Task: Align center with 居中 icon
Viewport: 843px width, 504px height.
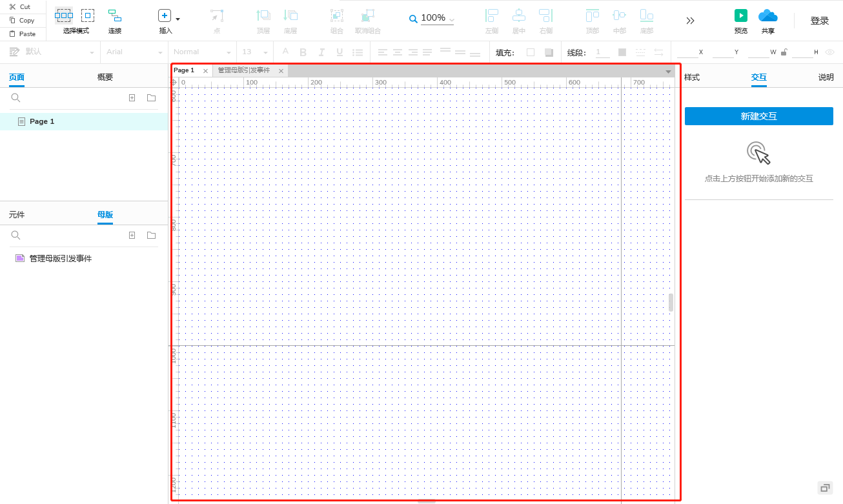Action: [519, 15]
